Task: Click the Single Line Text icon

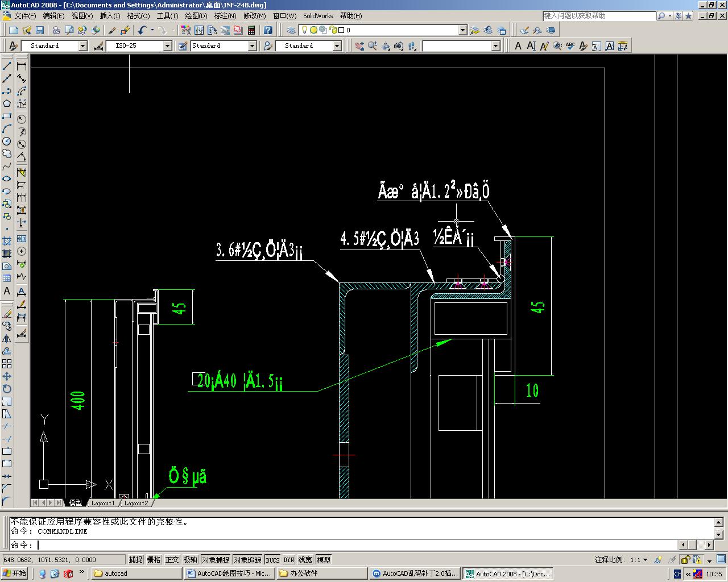Action: pyautogui.click(x=531, y=45)
